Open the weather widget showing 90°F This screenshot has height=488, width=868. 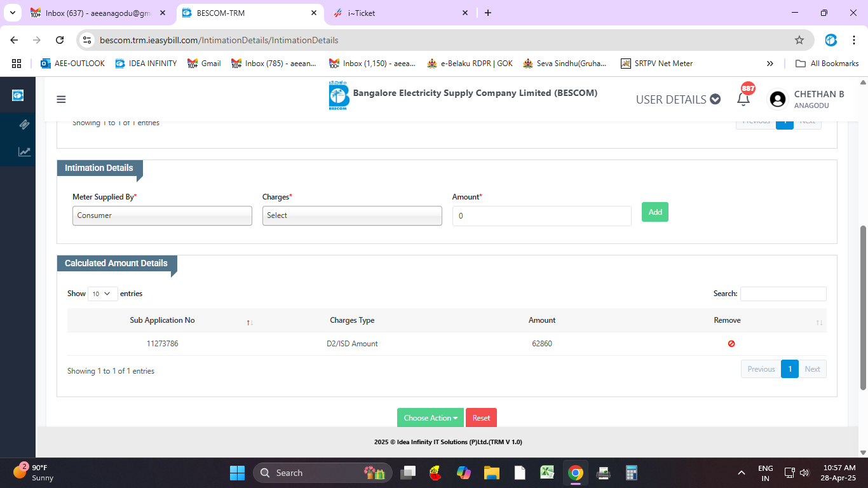34,473
